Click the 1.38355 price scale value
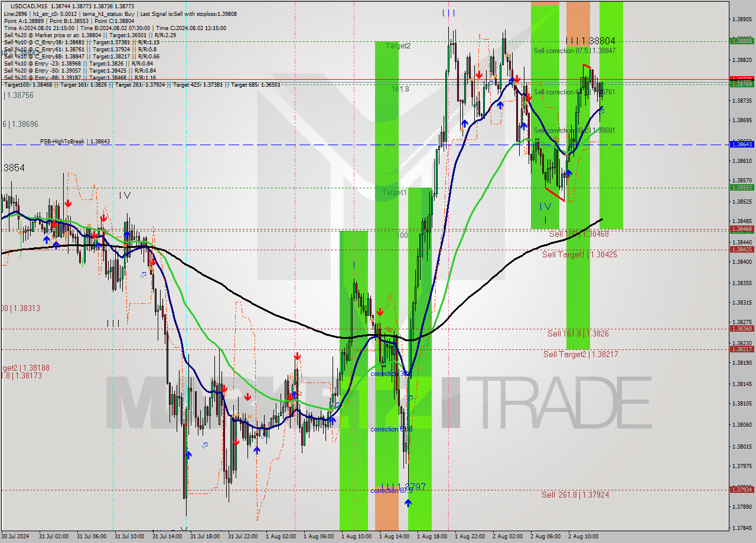The height and width of the screenshot is (543, 756). [x=742, y=283]
